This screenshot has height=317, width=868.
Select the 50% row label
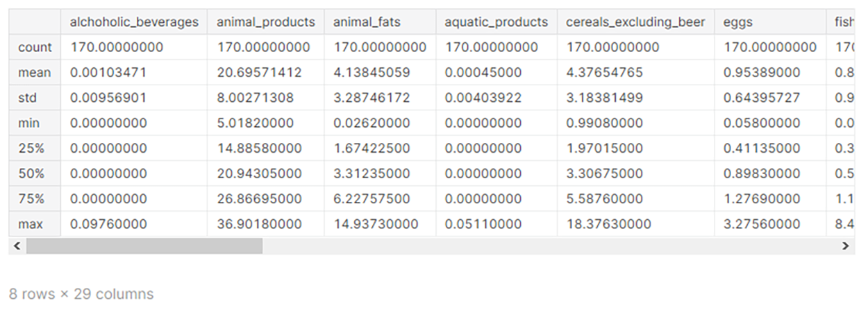[x=31, y=173]
